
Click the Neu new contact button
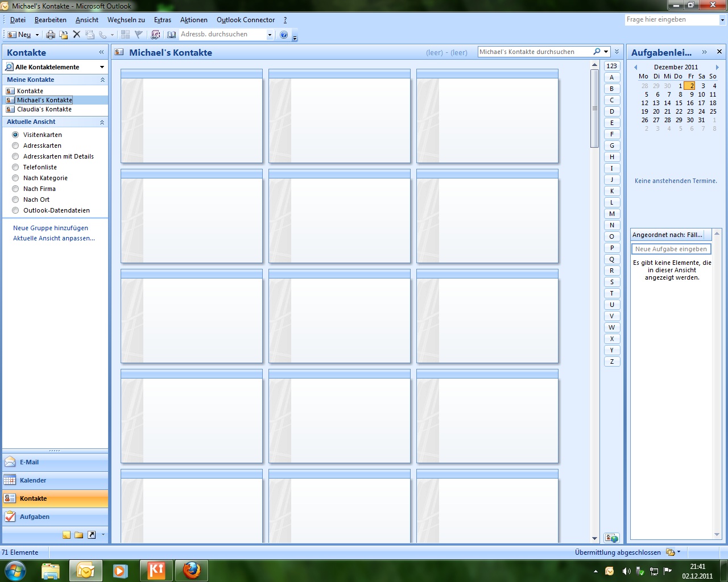[19, 35]
